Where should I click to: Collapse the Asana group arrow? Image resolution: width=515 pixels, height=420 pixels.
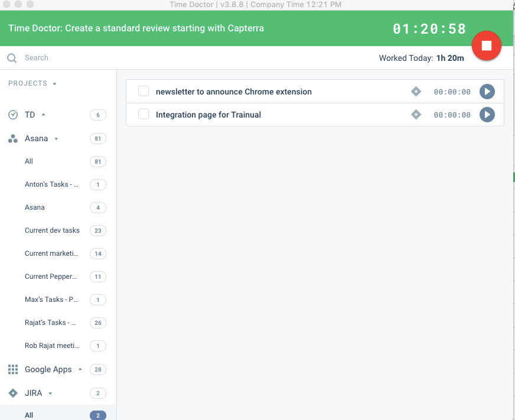(56, 139)
